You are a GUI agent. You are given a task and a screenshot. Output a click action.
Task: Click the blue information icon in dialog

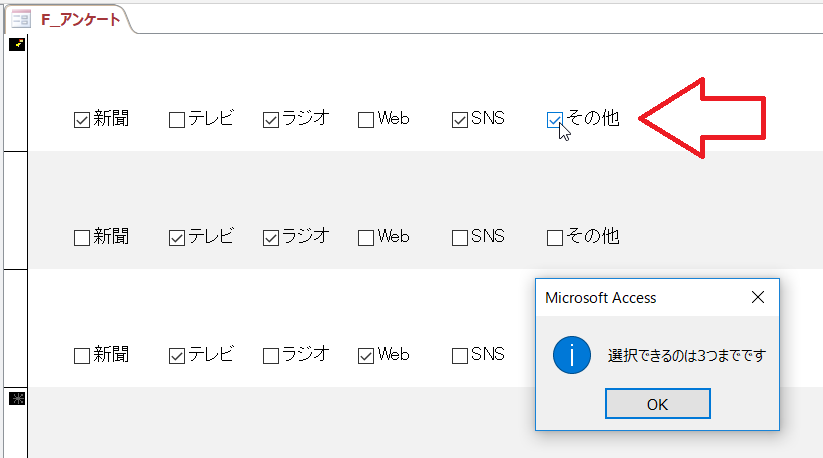coord(571,354)
